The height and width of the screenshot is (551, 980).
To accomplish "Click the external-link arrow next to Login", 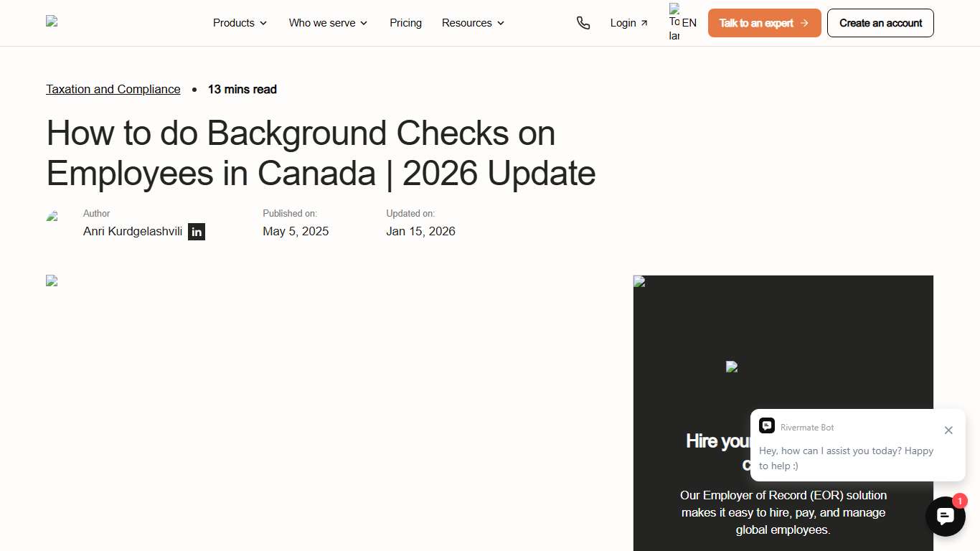I will pyautogui.click(x=644, y=22).
